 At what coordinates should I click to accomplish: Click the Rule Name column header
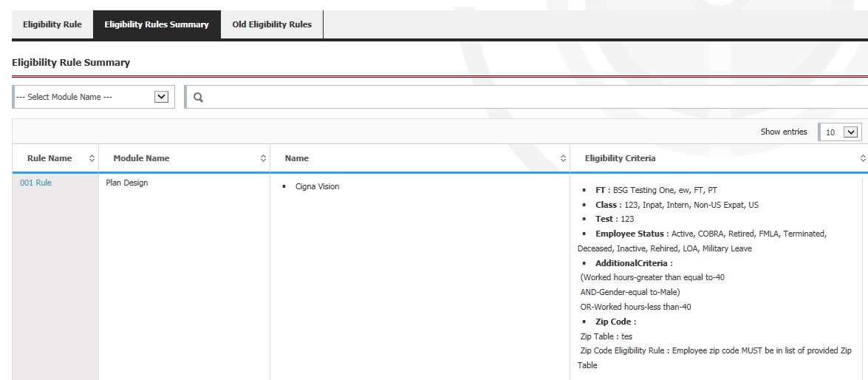(55, 158)
